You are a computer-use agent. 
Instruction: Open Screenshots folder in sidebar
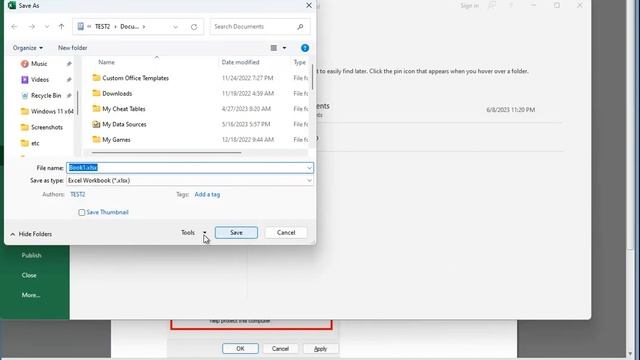47,127
